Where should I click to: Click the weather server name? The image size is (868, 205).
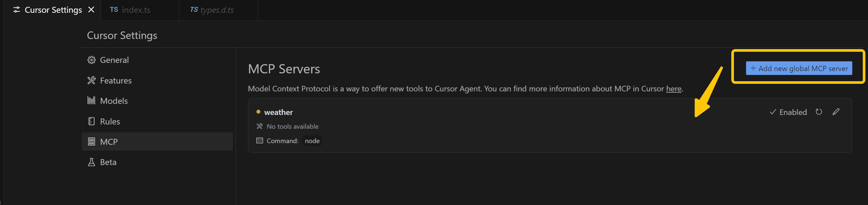point(278,112)
